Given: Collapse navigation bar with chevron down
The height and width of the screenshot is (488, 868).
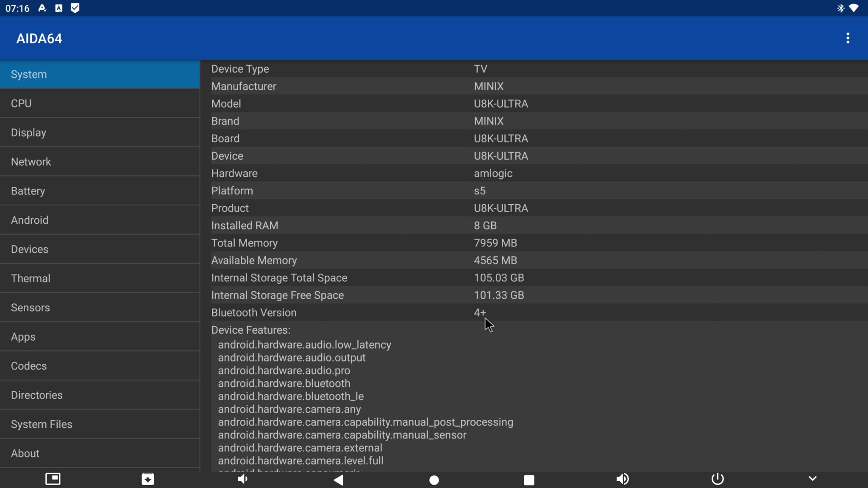Looking at the screenshot, I should point(812,479).
